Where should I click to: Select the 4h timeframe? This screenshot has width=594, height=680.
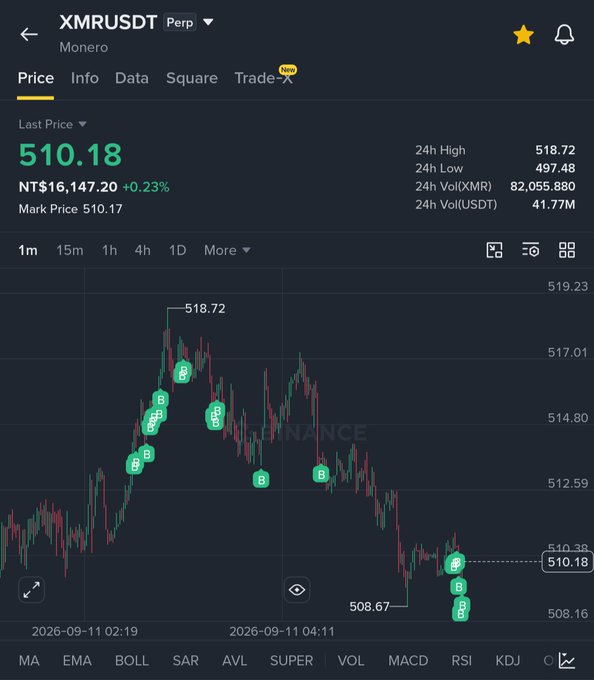click(142, 250)
